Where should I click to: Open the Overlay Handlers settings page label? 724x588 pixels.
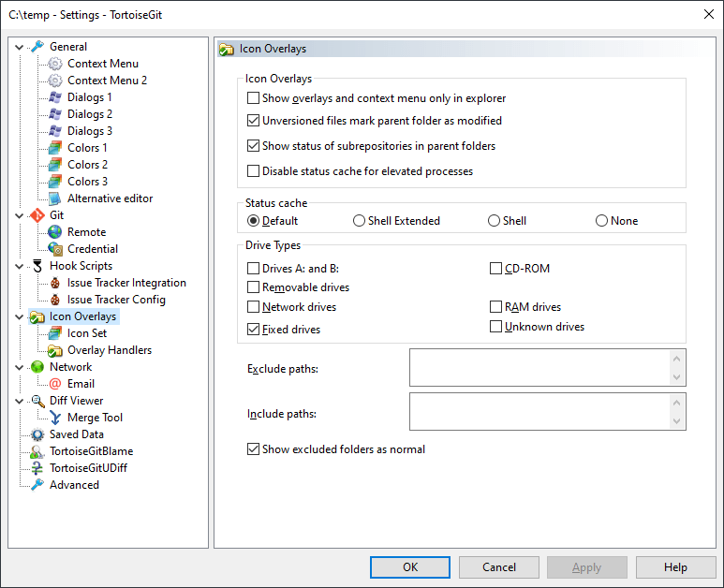(110, 350)
